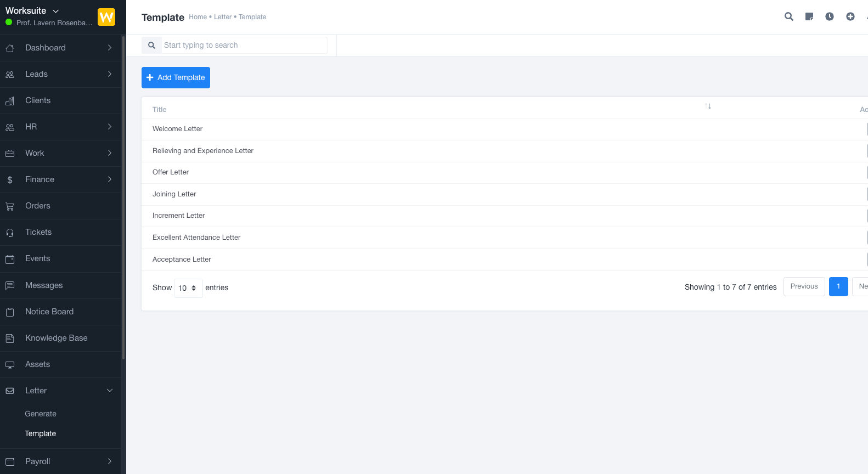
Task: Click the Start typing to search field
Action: [244, 45]
